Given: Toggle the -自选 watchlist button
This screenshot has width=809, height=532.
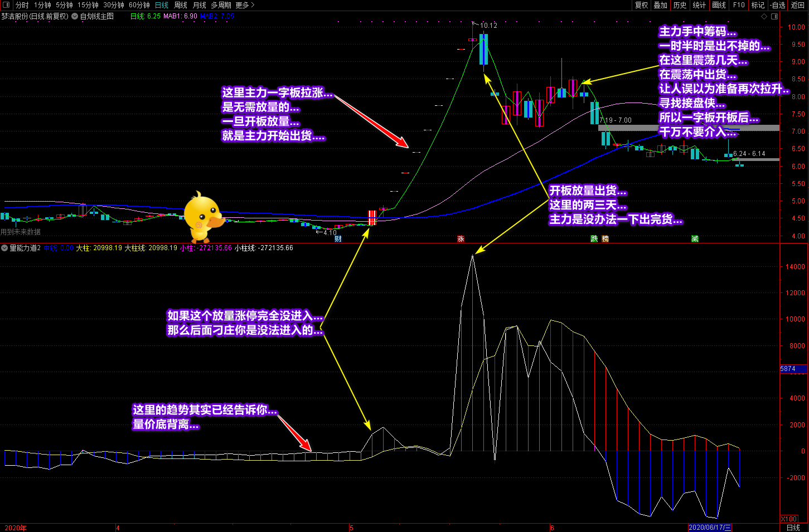Looking at the screenshot, I should 778,5.
